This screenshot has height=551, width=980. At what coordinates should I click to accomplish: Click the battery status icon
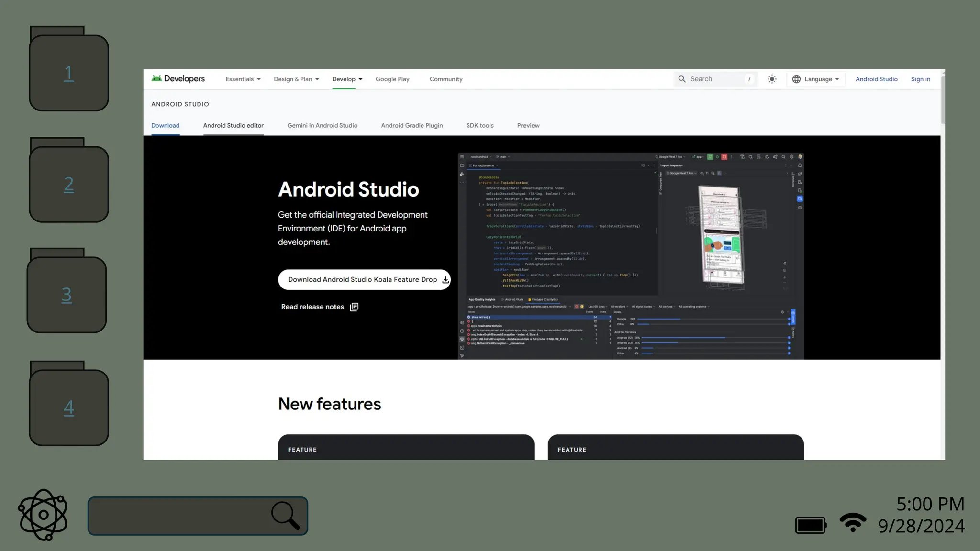[x=811, y=525]
